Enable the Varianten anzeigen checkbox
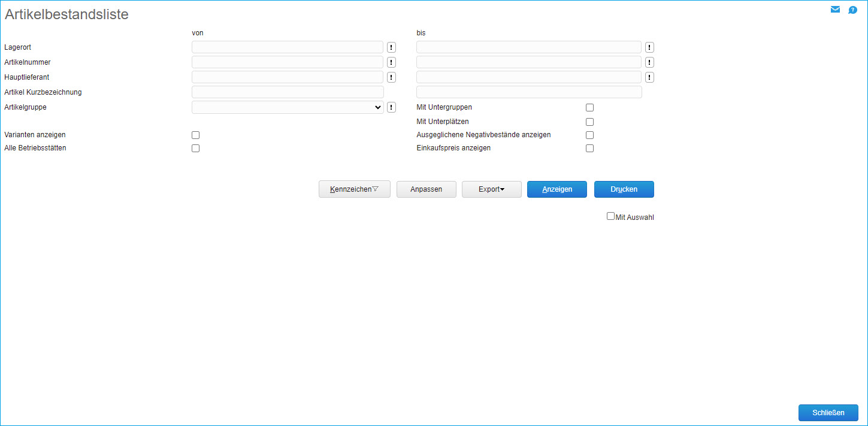This screenshot has width=868, height=426. (195, 135)
